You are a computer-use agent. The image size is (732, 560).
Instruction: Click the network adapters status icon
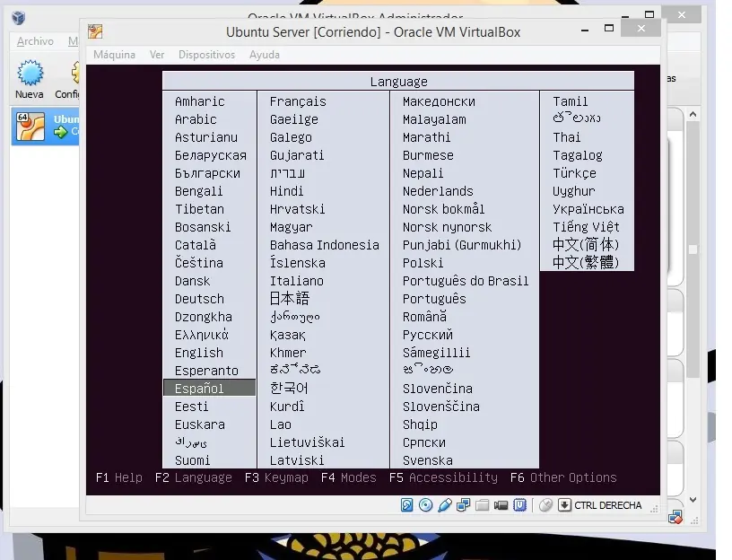tap(463, 505)
